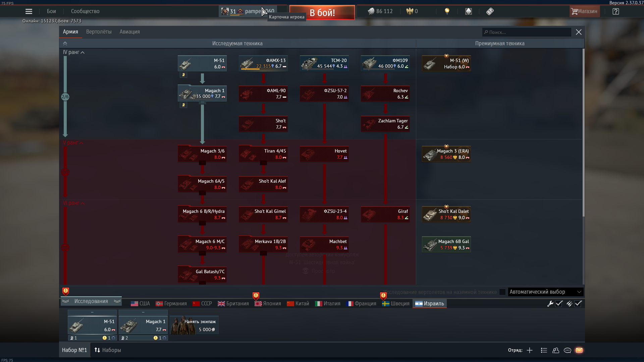Select the Германия nation tab
Viewport: 644px width, 362px height.
(171, 304)
